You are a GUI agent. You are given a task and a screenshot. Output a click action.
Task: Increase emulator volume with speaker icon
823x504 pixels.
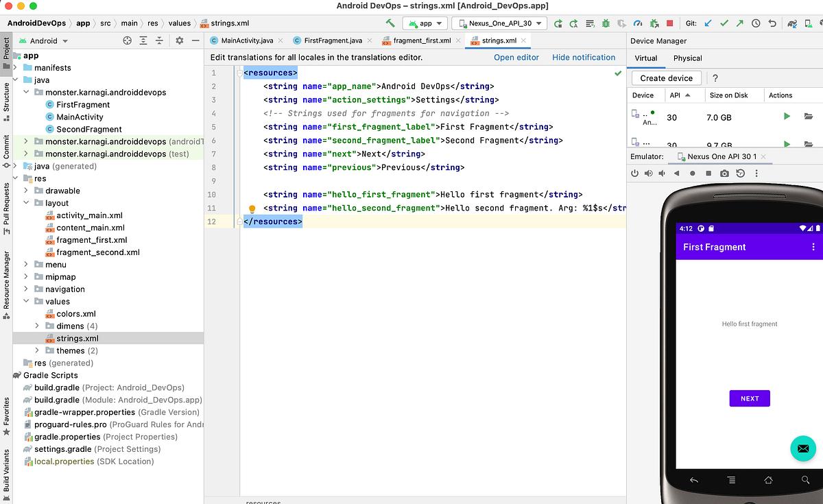tap(649, 173)
